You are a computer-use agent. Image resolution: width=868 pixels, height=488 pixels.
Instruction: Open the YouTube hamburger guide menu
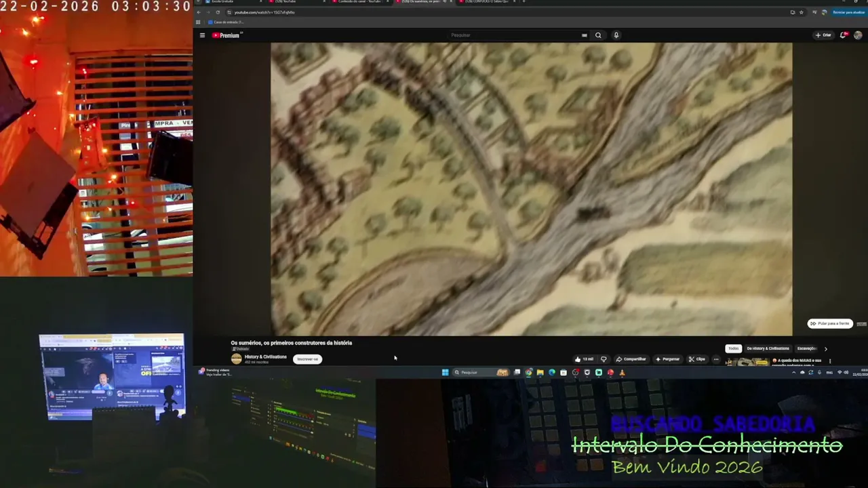tap(202, 35)
